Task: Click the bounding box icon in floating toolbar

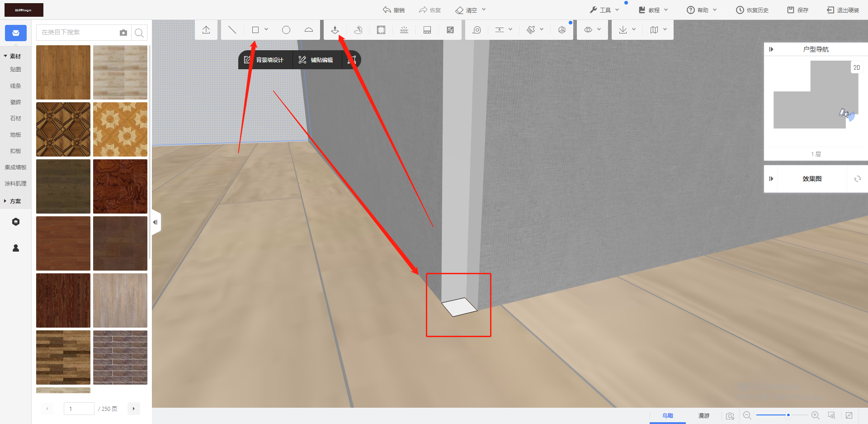Action: click(352, 60)
